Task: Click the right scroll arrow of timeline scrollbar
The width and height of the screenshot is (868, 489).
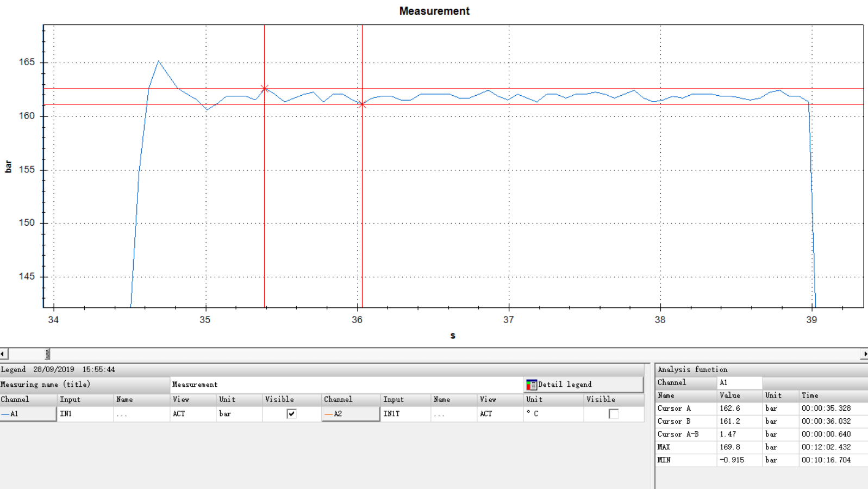Action: tap(864, 354)
